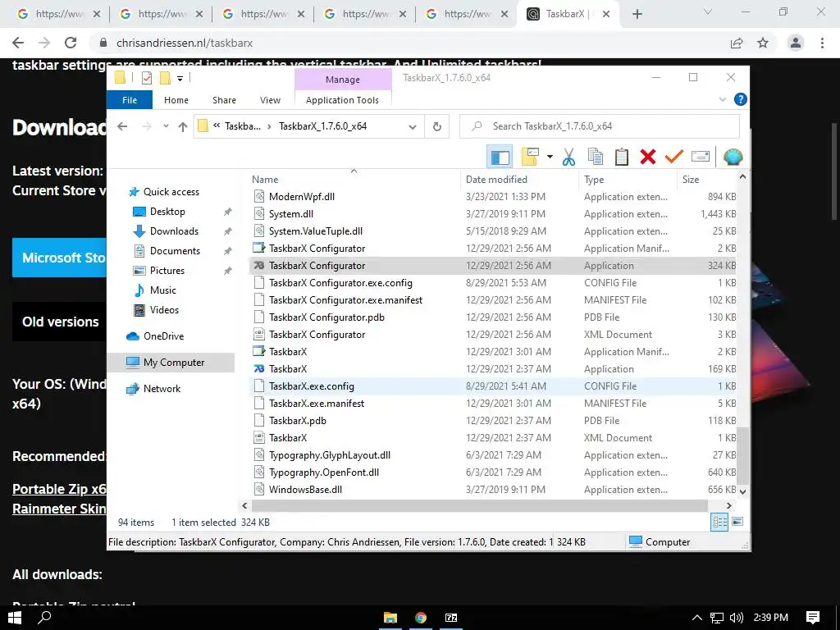Toggle the navigation pane icon in toolbar
This screenshot has width=840, height=630.
tap(500, 157)
